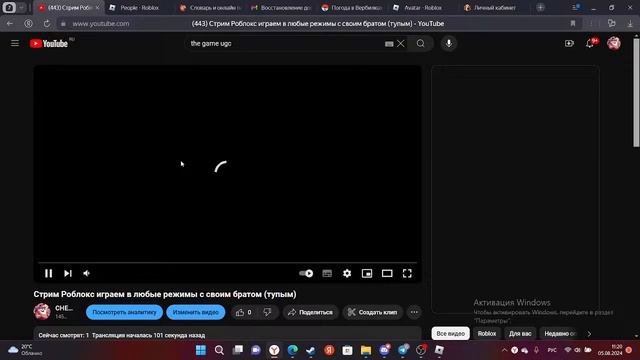Enable miniplayer mode
This screenshot has height=360, width=640.
tap(367, 273)
